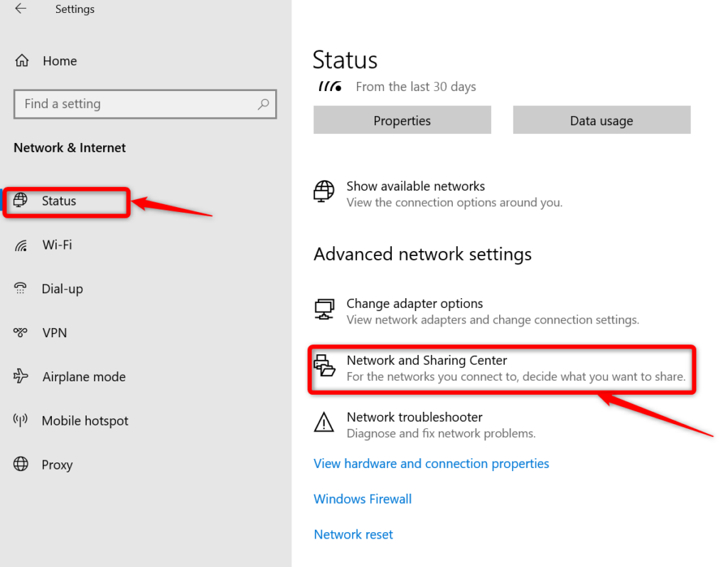Click the back arrow
Image resolution: width=728 pixels, height=567 pixels.
(x=21, y=9)
